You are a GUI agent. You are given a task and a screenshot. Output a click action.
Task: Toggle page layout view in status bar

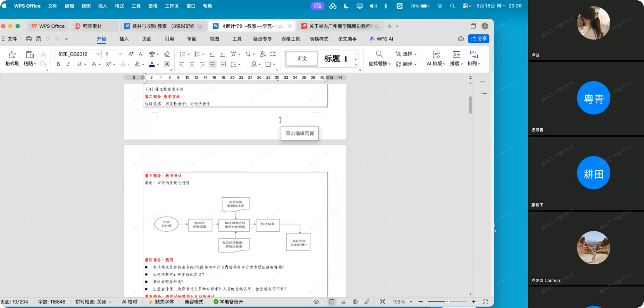(x=332, y=302)
